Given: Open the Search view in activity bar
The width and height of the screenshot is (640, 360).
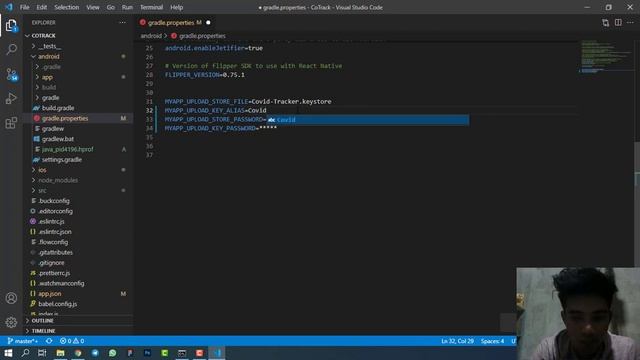Looking at the screenshot, I should click(11, 50).
